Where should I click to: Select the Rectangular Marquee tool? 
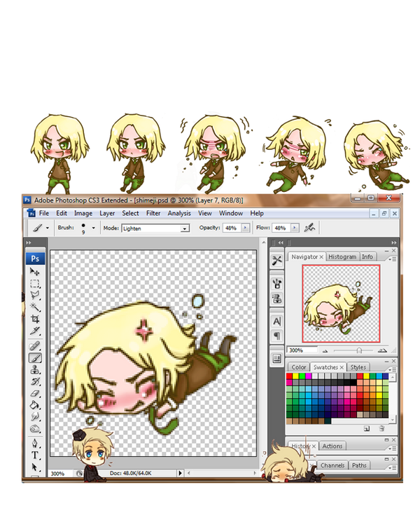coord(35,283)
